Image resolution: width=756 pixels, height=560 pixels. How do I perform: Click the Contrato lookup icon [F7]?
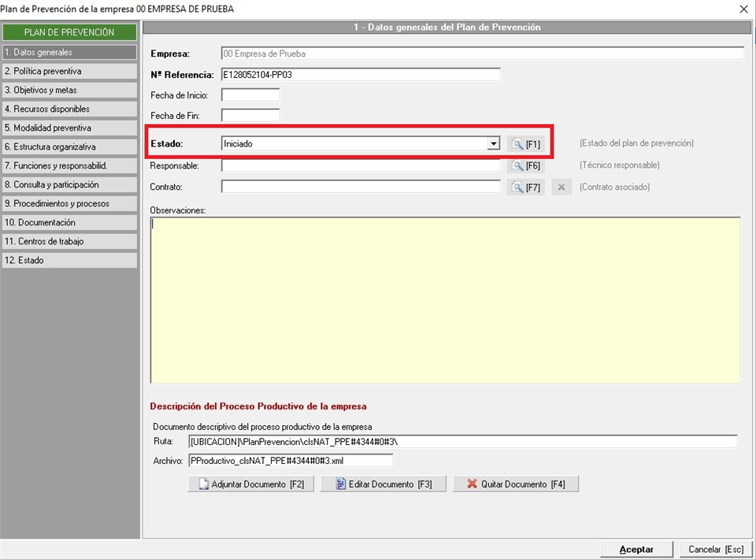click(x=525, y=187)
